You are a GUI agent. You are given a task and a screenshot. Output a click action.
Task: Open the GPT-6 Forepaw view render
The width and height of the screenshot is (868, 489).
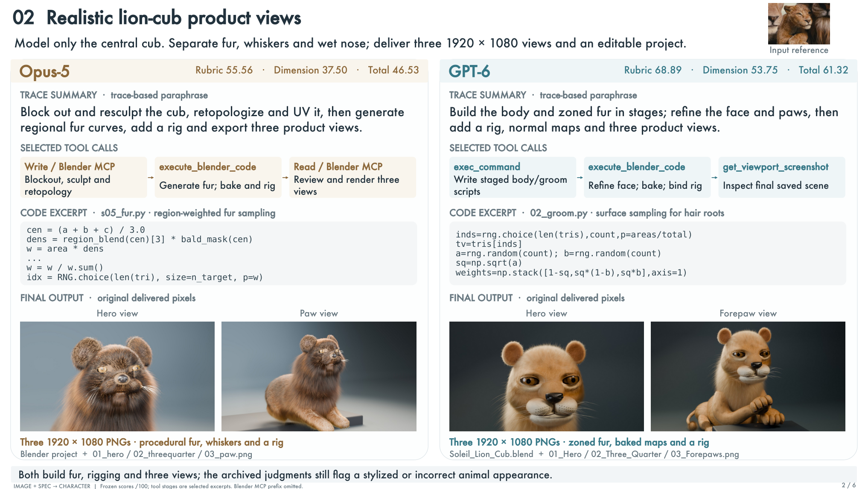[748, 376]
